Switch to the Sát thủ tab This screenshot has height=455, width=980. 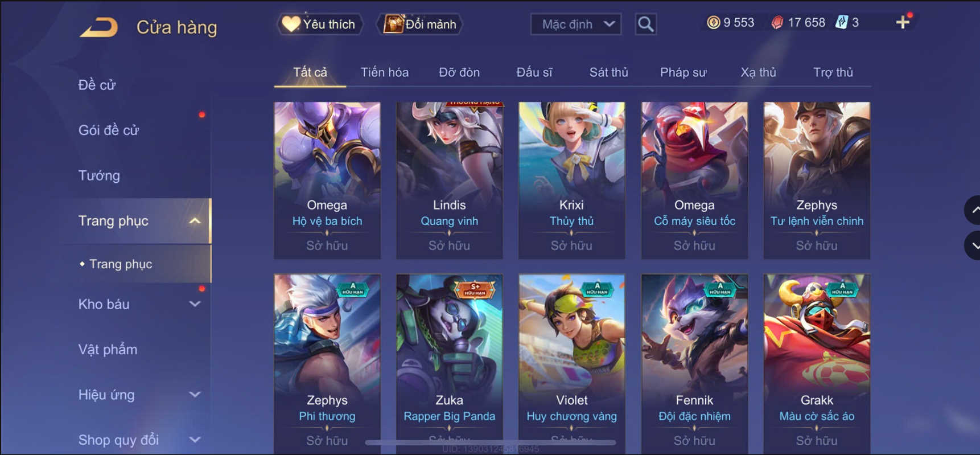(608, 72)
